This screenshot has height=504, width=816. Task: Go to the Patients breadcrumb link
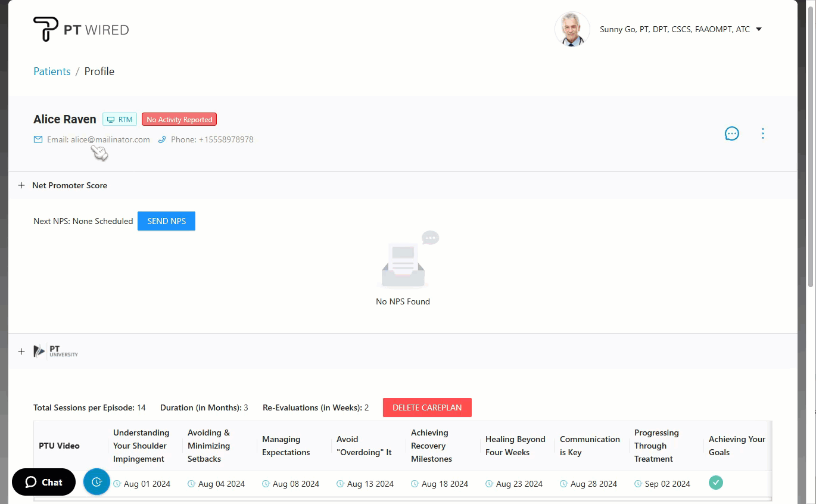(52, 71)
